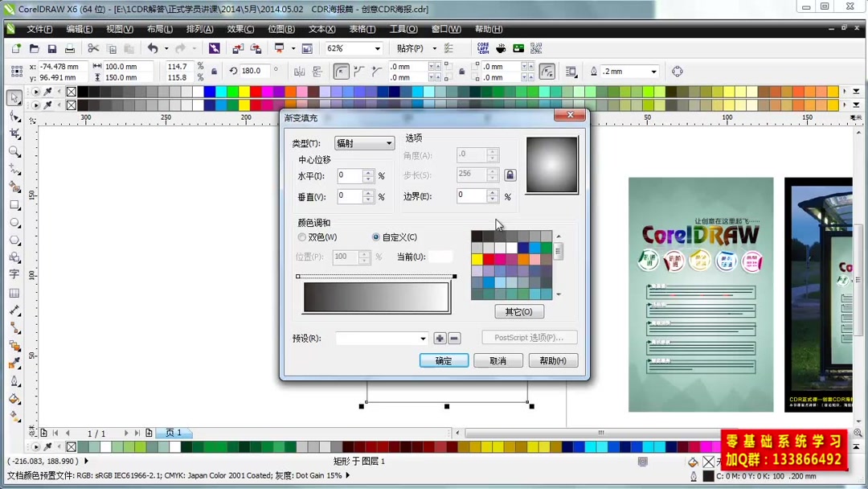Click the 其它(O) button for more colors

(519, 311)
